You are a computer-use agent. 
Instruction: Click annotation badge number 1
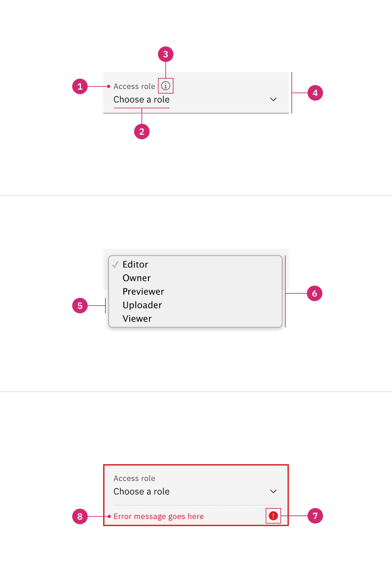[80, 86]
